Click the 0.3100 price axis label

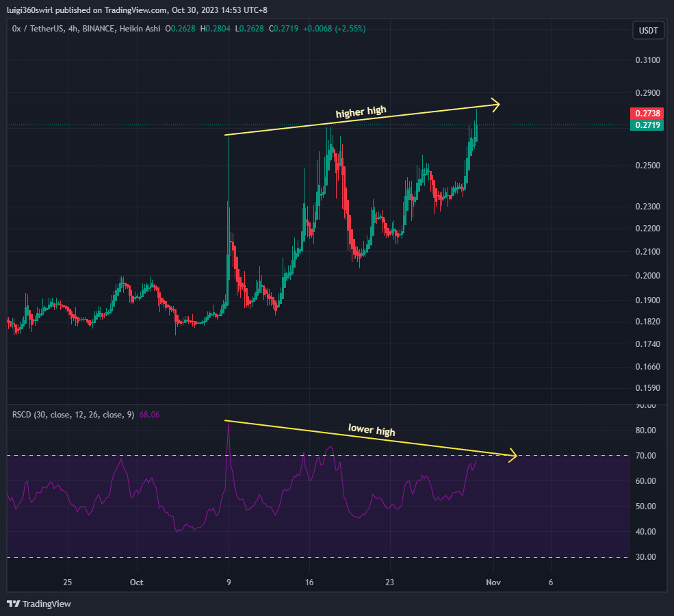pos(648,60)
